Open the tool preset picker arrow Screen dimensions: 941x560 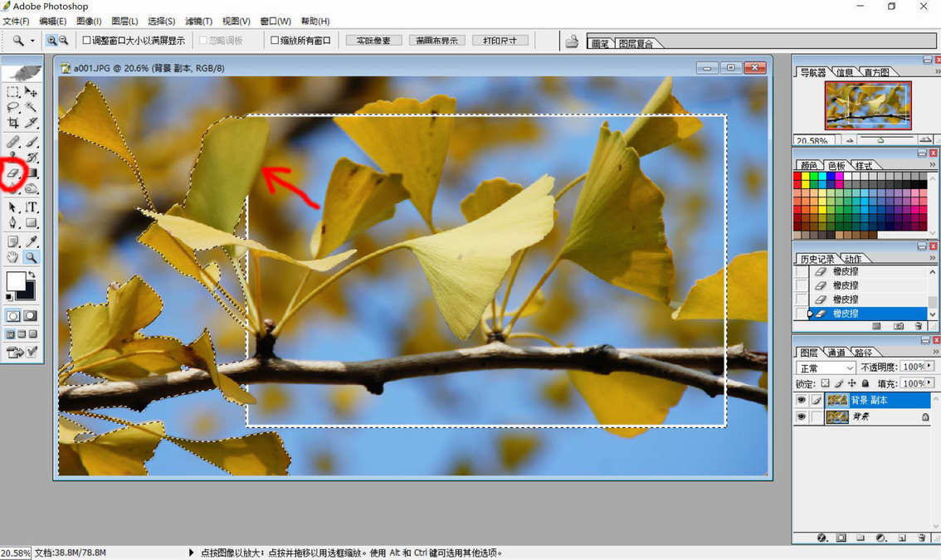tap(33, 41)
